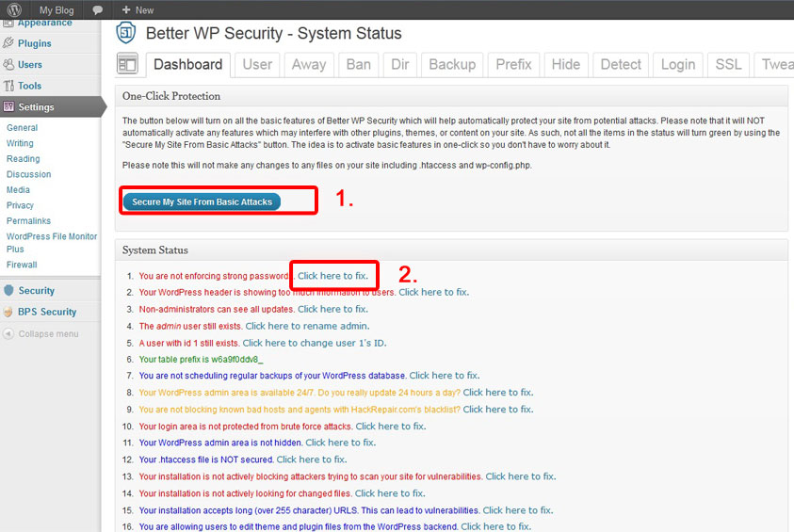Click here to rename admin link
The width and height of the screenshot is (794, 532).
pos(307,326)
